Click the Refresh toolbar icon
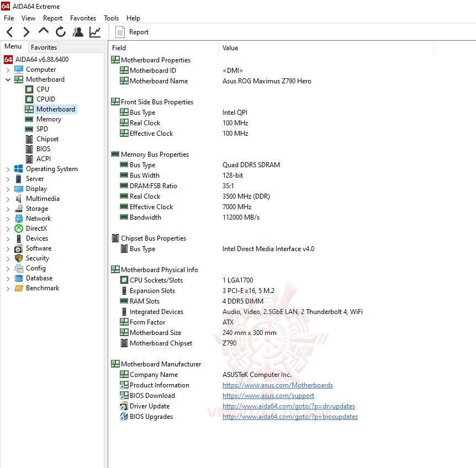The height and width of the screenshot is (468, 476). coord(60,31)
